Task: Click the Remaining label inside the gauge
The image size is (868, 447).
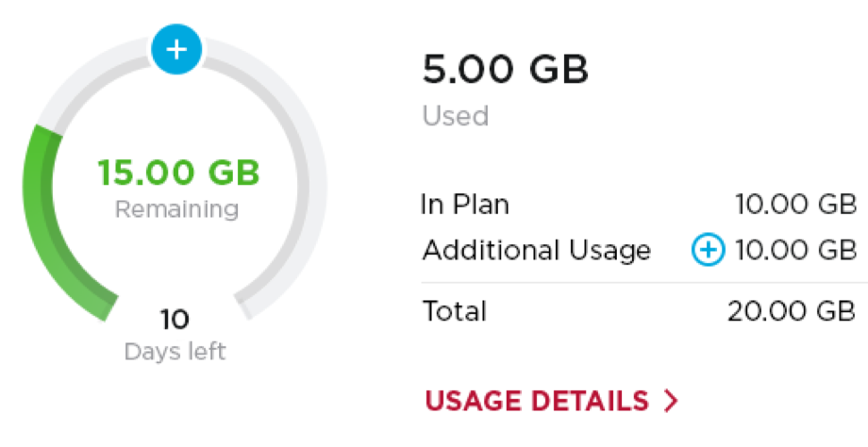Action: click(x=176, y=209)
